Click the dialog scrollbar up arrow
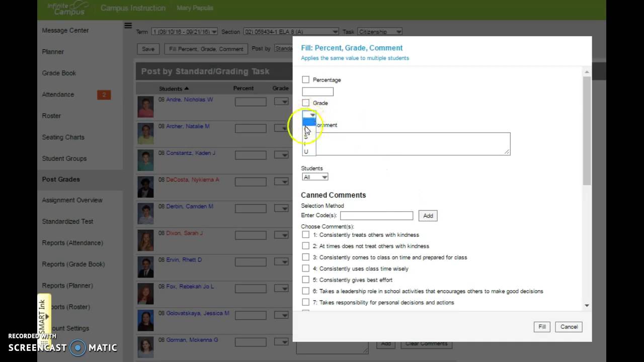The width and height of the screenshot is (644, 362). [x=587, y=72]
